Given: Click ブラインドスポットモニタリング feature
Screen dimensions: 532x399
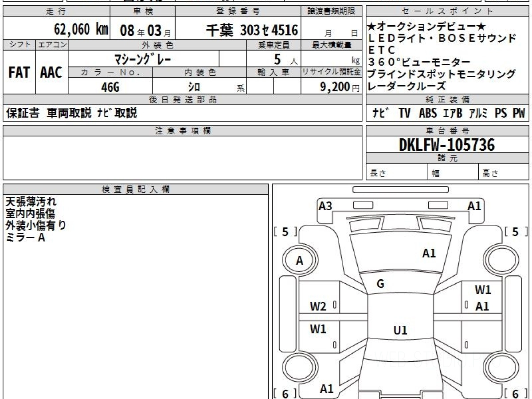Looking at the screenshot, I should tap(442, 74).
